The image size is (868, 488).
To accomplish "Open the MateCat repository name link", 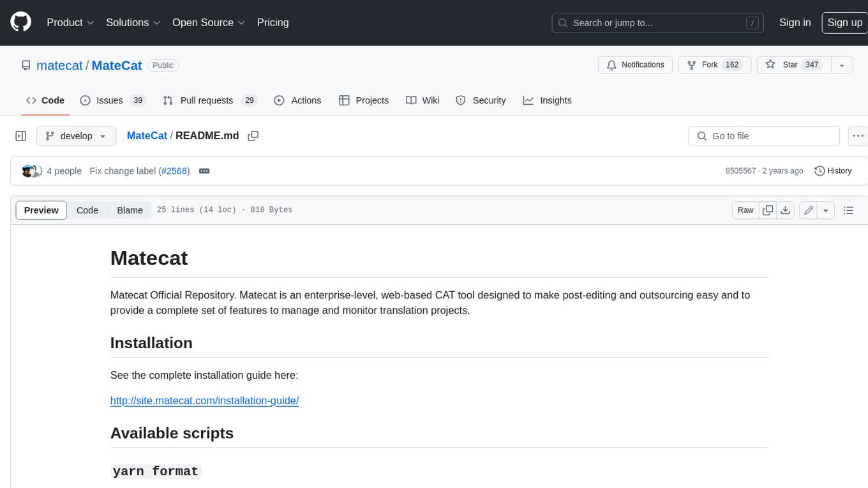I will pyautogui.click(x=117, y=66).
